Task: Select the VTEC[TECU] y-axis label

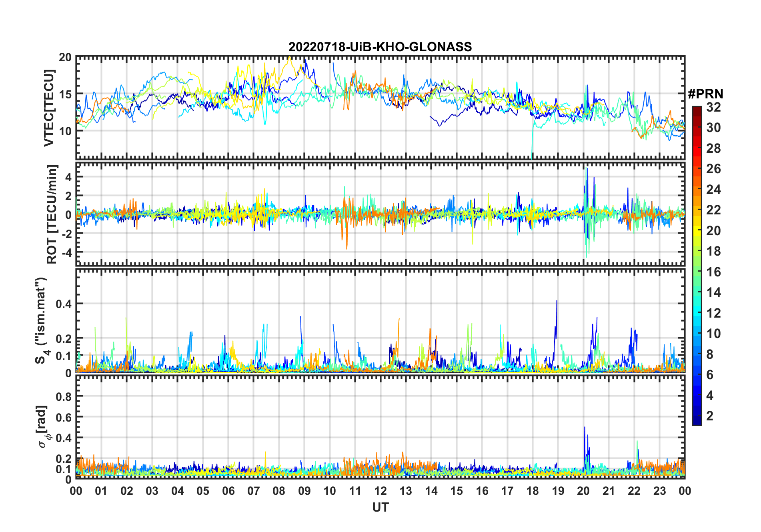Action: click(49, 108)
